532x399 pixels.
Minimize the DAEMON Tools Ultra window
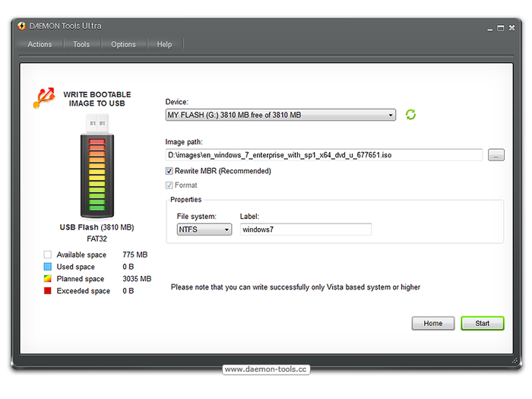point(489,29)
